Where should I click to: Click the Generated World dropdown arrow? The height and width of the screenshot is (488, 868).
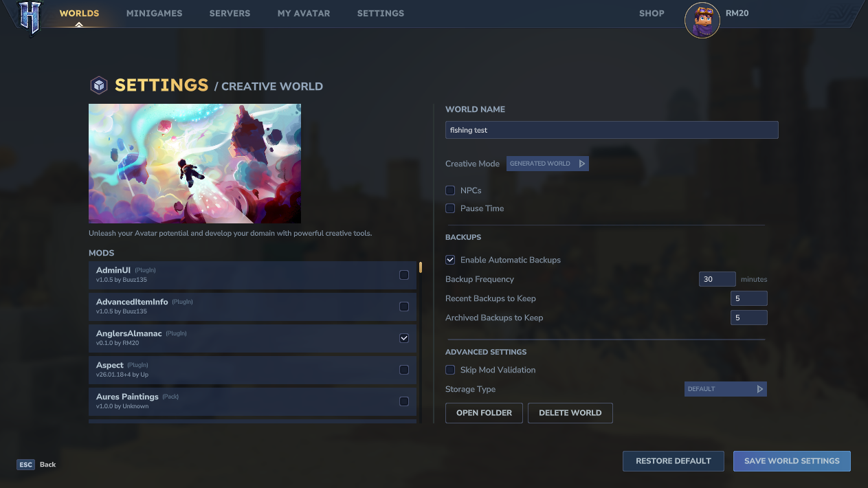pos(581,164)
